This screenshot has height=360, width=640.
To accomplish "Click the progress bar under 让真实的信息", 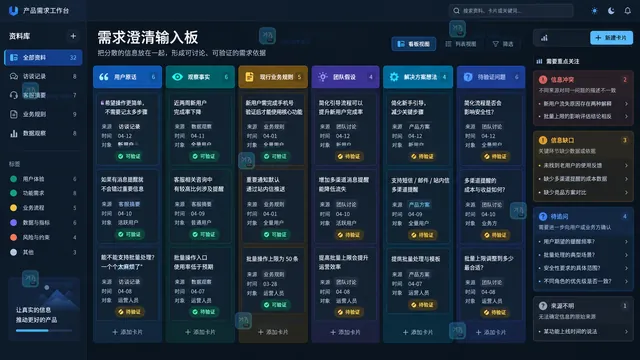I will point(44,331).
